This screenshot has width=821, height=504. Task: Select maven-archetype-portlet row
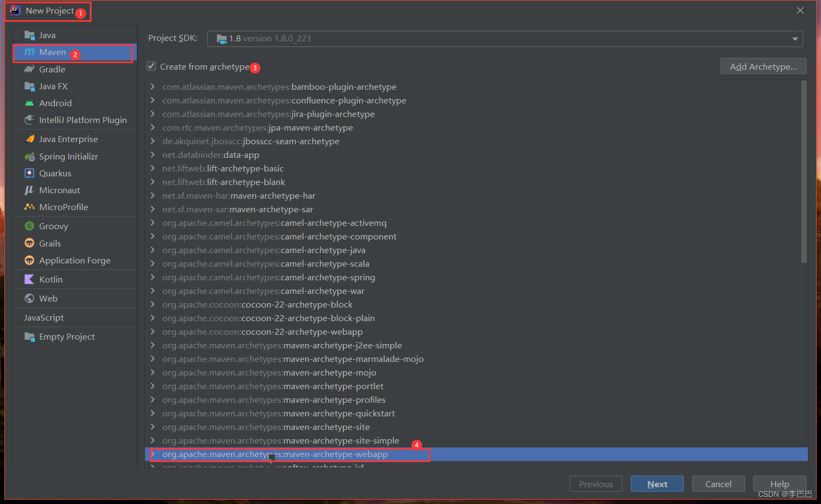pos(476,386)
